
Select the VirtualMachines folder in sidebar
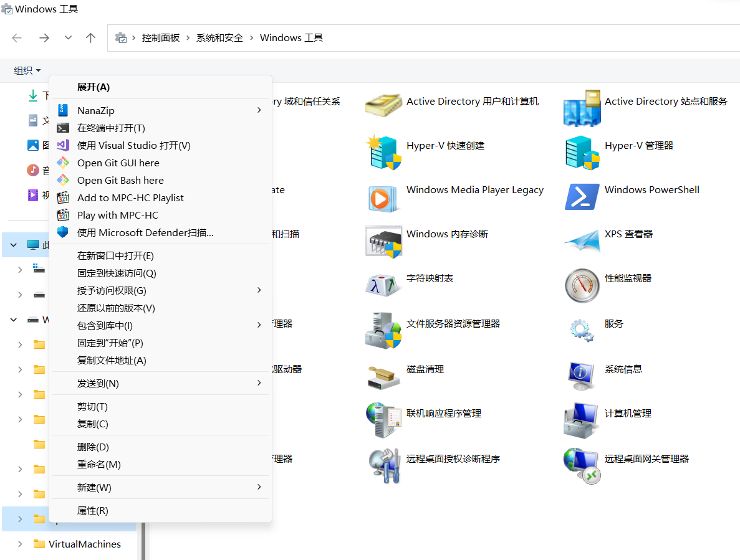point(84,544)
